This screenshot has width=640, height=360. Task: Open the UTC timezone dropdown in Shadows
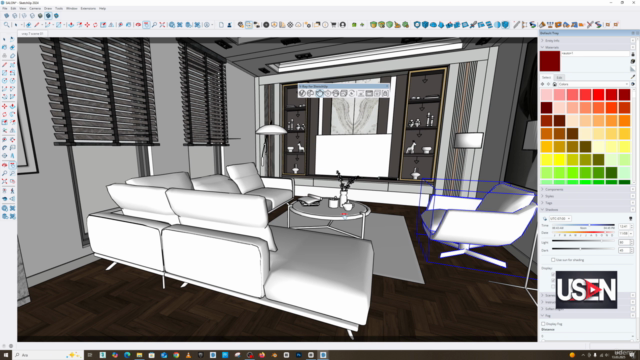tap(560, 219)
